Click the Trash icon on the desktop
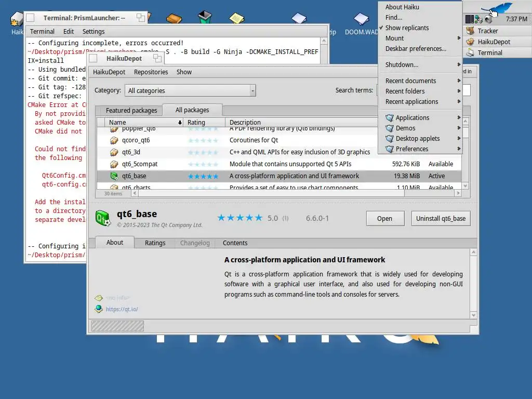The height and width of the screenshot is (399, 532). 205,17
